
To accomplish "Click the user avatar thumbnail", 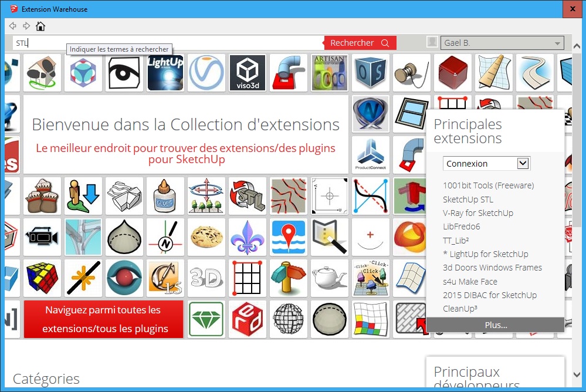I will 432,42.
